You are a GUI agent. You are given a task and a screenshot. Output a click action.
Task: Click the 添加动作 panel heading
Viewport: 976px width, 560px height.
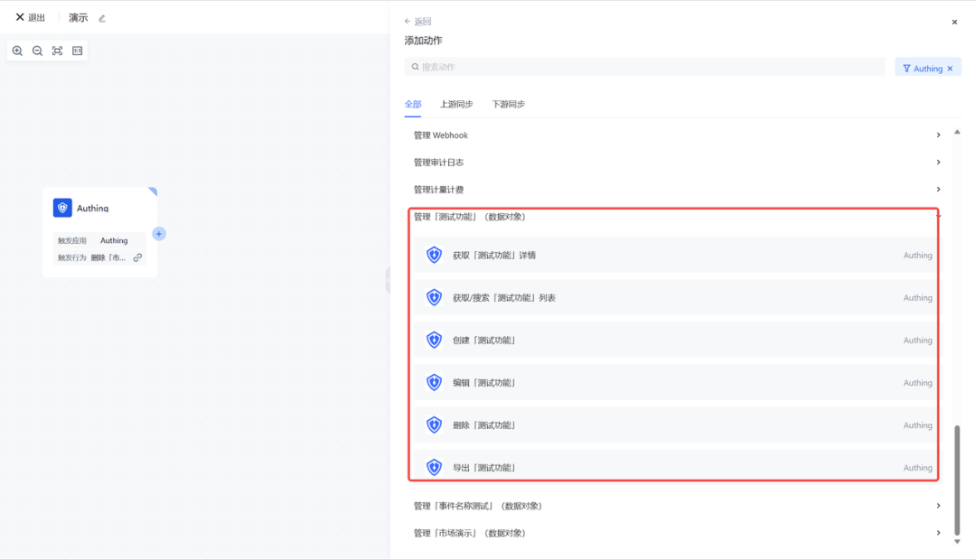[x=423, y=41]
